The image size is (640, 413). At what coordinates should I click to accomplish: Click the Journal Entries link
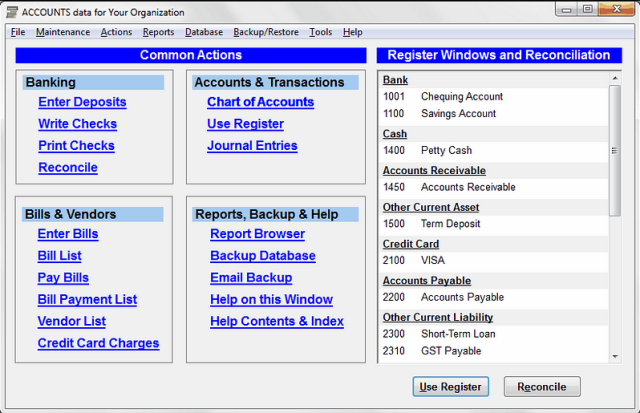pyautogui.click(x=252, y=146)
